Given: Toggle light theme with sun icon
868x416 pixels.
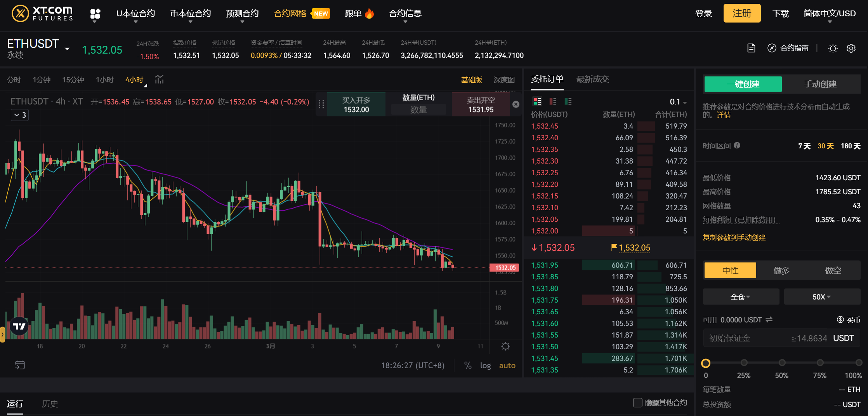Looking at the screenshot, I should point(833,48).
